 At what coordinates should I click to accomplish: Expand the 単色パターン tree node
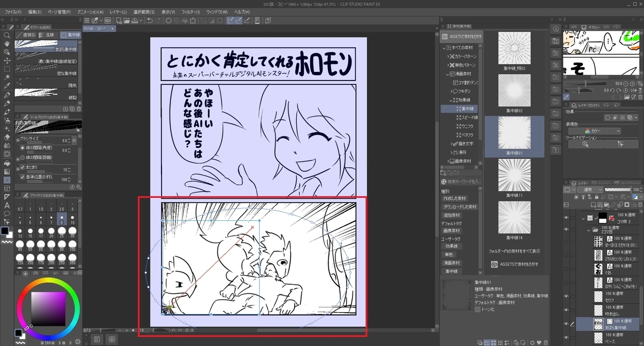(449, 65)
